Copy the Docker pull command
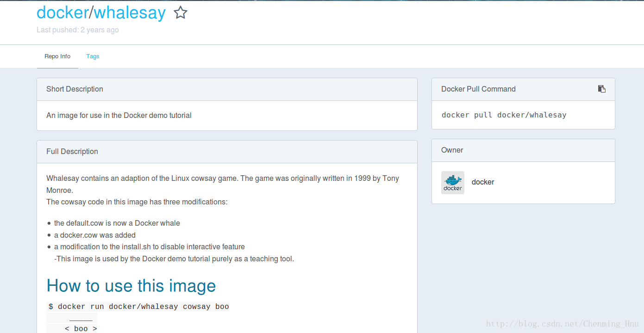Screen dimensions: 644x333 (602, 89)
